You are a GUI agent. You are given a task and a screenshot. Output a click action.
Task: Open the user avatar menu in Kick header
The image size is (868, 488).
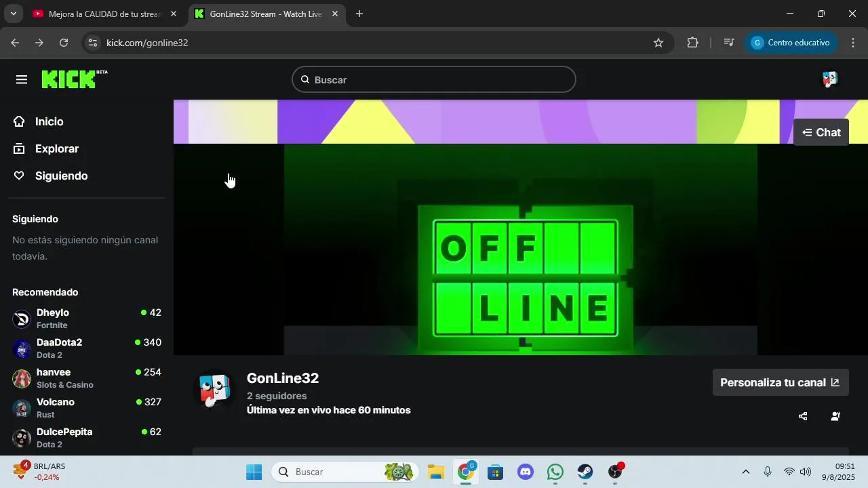point(830,79)
